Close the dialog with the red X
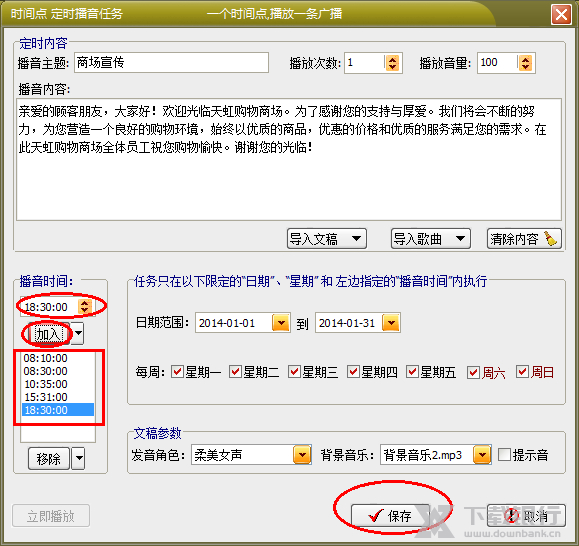Screen dimensions: 579x546 click(561, 15)
